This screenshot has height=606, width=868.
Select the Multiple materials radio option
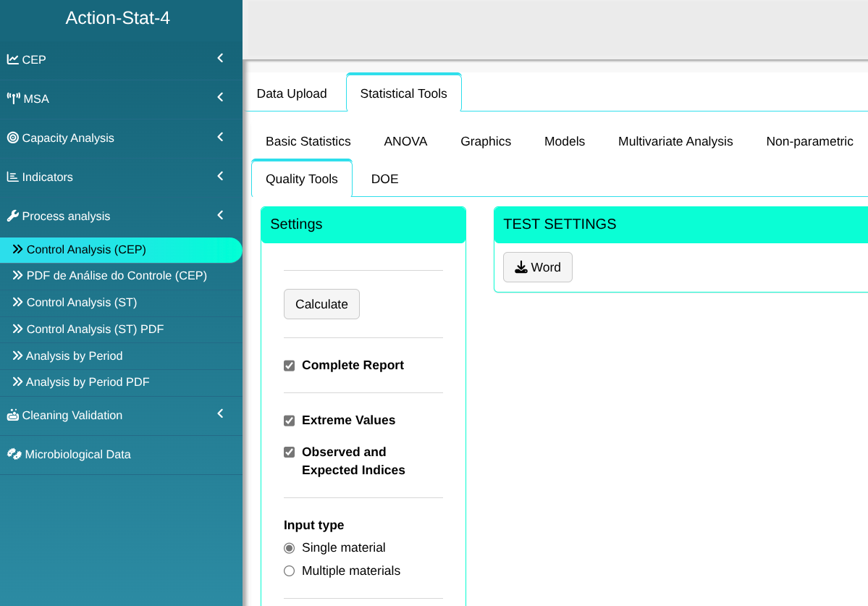290,571
